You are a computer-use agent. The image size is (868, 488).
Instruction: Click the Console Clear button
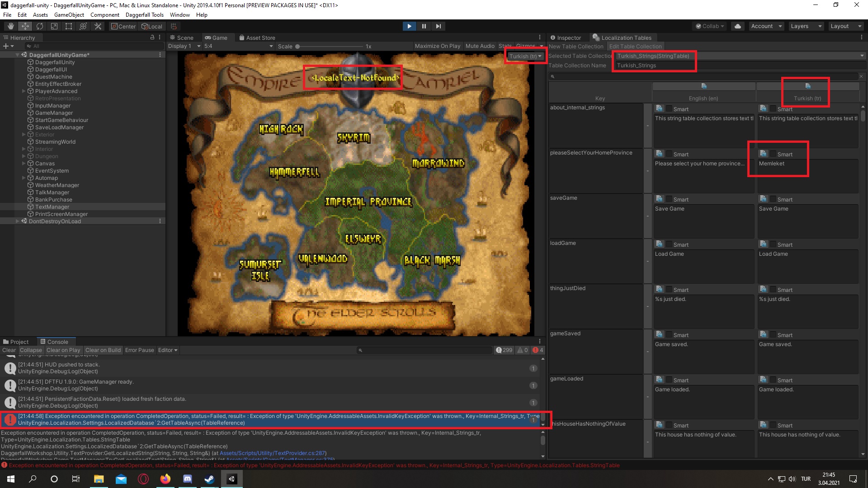(x=9, y=350)
